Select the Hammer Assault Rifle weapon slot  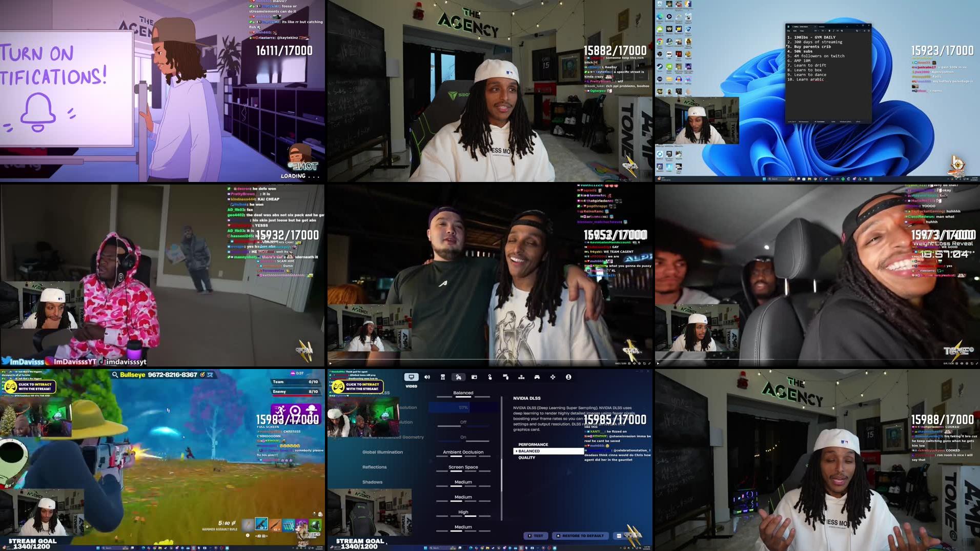[x=261, y=524]
